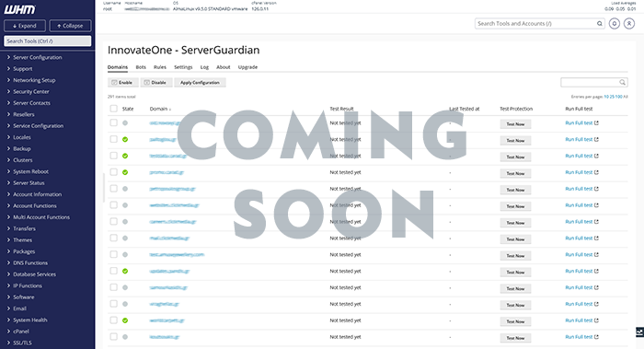Tick the select-all checkbox in table header
This screenshot has height=349, width=644.
[x=113, y=109]
